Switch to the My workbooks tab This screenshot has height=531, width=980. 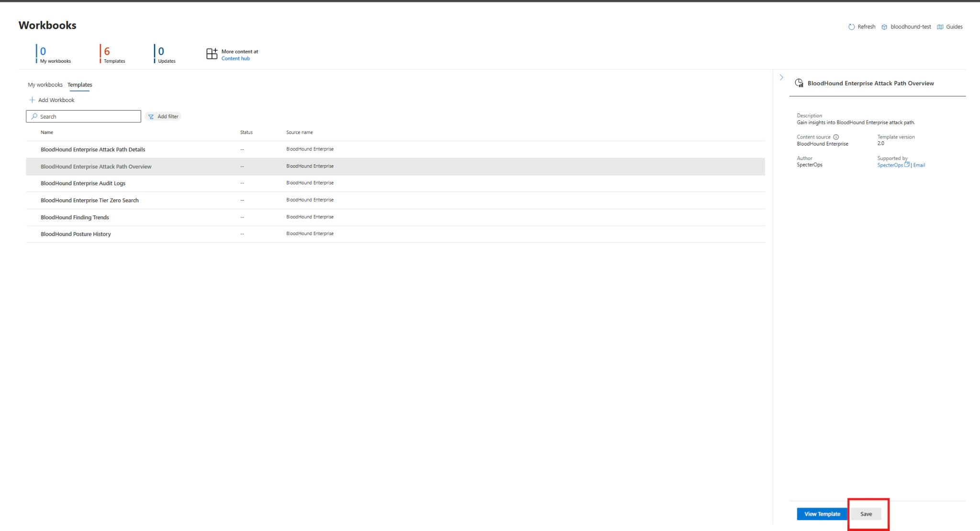pos(45,85)
